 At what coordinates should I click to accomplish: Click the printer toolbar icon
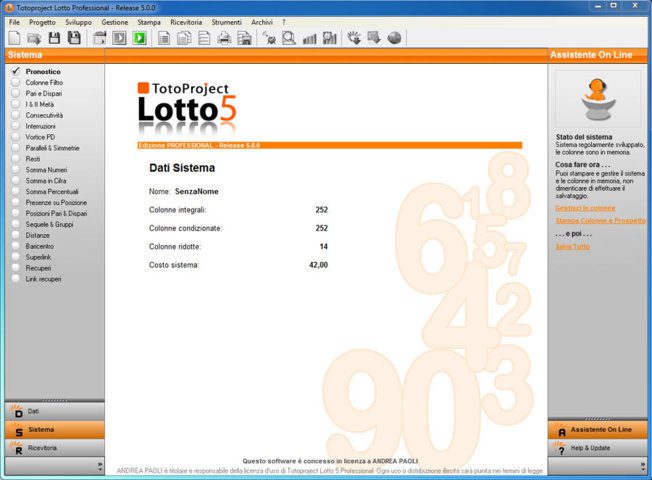[224, 38]
